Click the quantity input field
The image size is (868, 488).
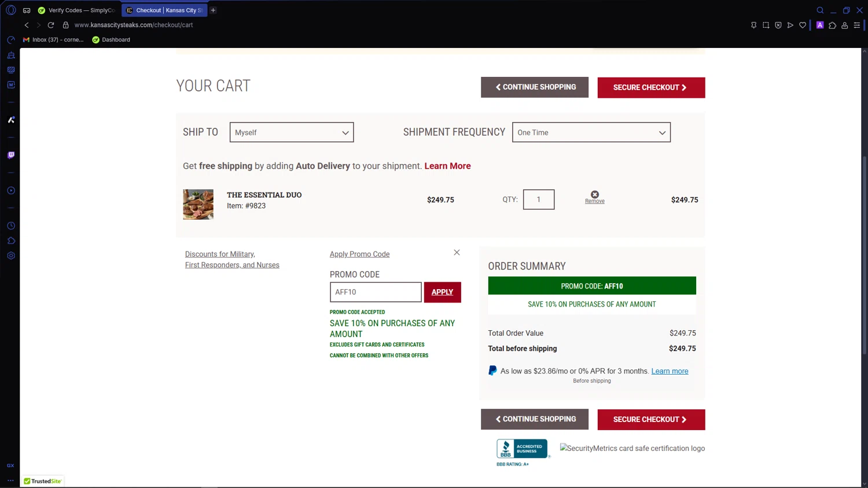(x=539, y=199)
